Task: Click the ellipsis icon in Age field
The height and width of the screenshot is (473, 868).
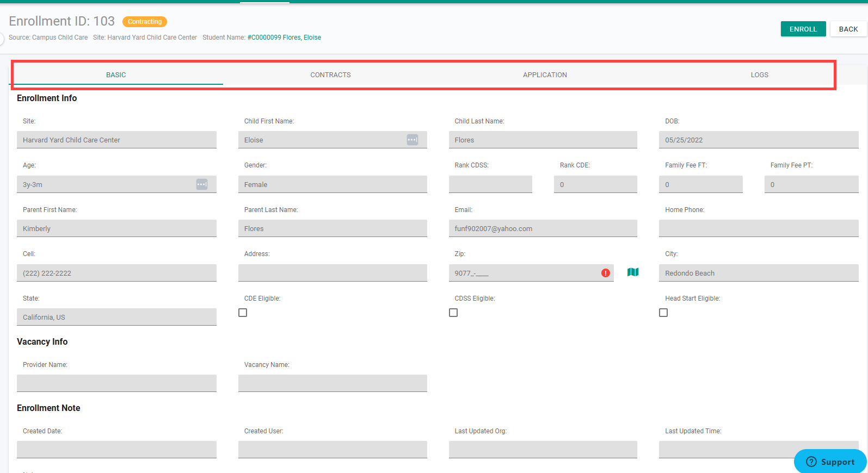Action: [x=202, y=184]
